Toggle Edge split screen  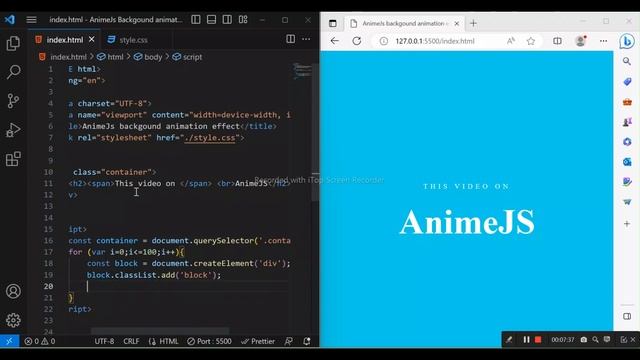[x=557, y=41]
